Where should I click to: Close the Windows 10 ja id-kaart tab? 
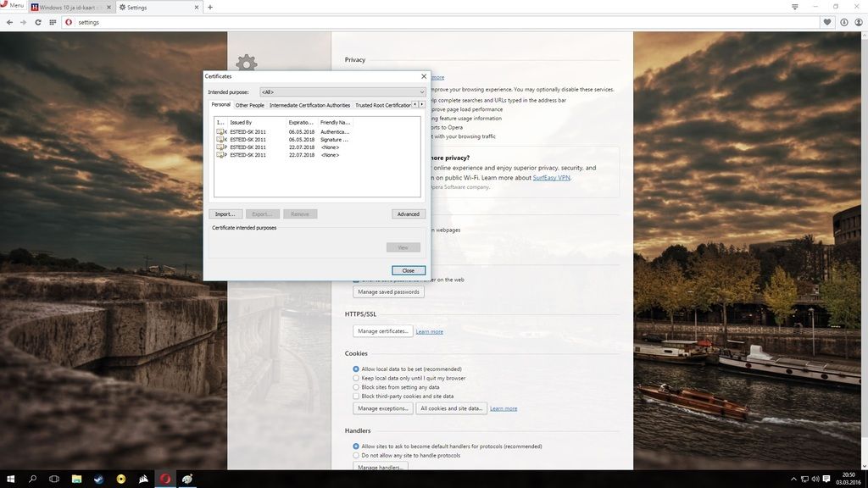pos(108,7)
